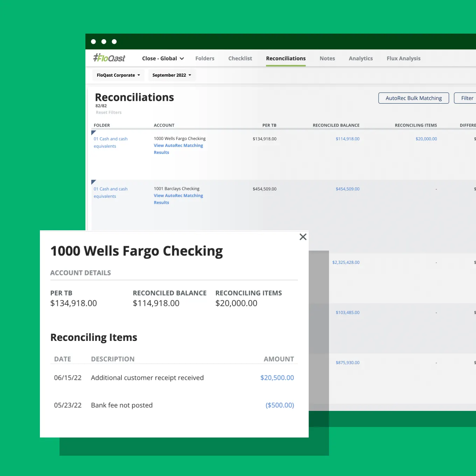Click the 06/15/22 date entry
The width and height of the screenshot is (476, 476).
68,378
